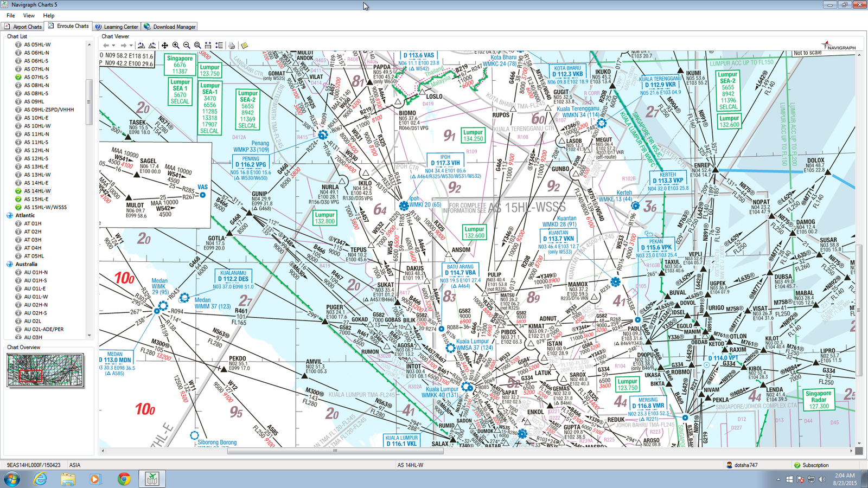Click download status icon for AS 10HL-E
Screen dimensions: 868x488
coord(18,118)
